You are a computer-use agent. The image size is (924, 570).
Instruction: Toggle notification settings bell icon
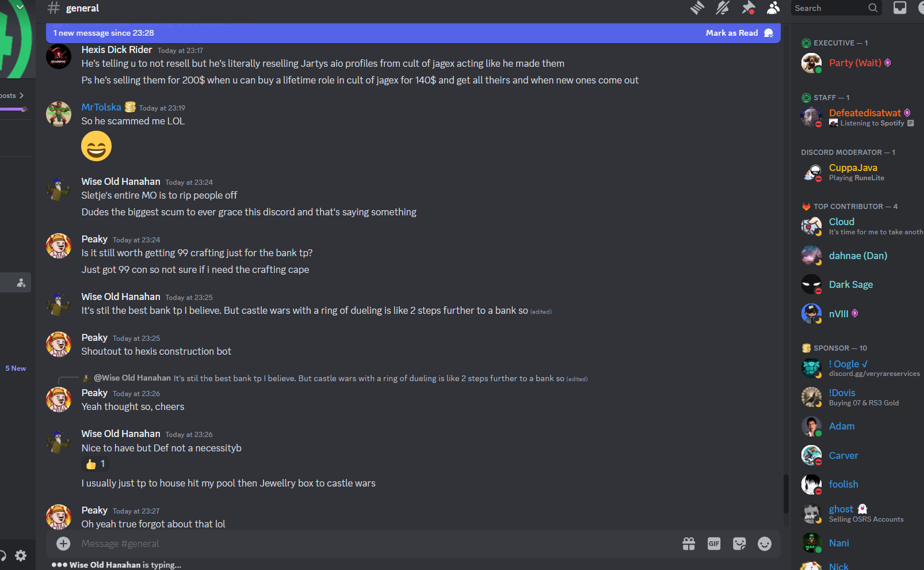723,8
